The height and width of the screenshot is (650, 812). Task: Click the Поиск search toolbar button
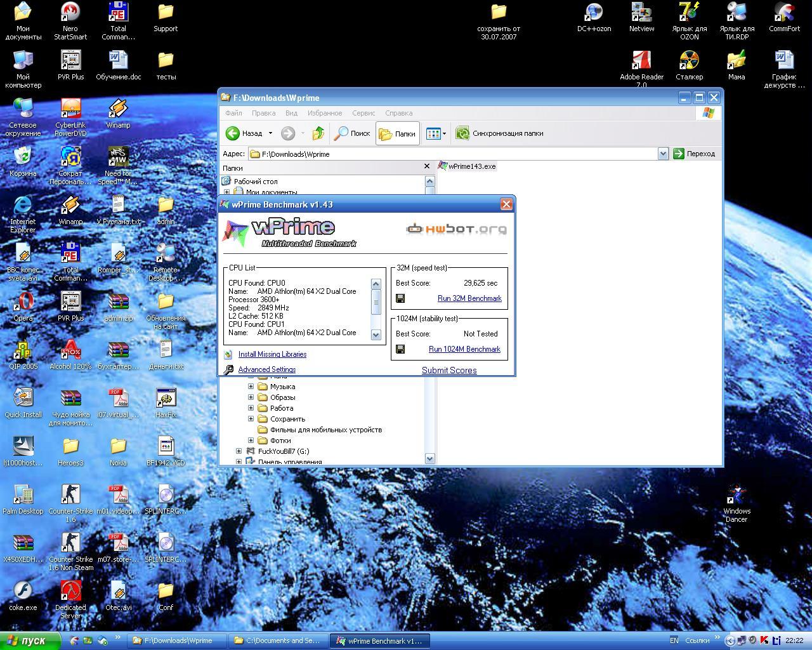pos(353,133)
